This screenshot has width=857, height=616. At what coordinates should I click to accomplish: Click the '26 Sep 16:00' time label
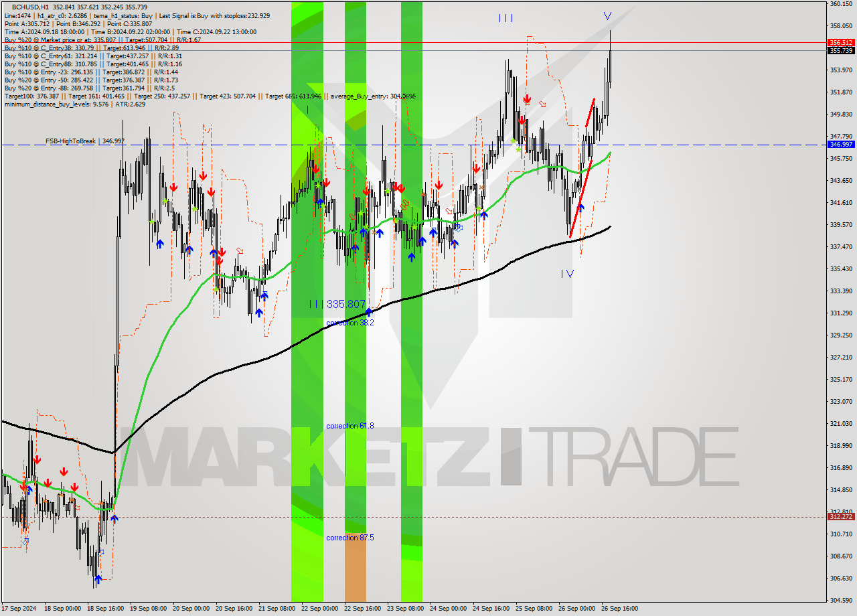619,609
